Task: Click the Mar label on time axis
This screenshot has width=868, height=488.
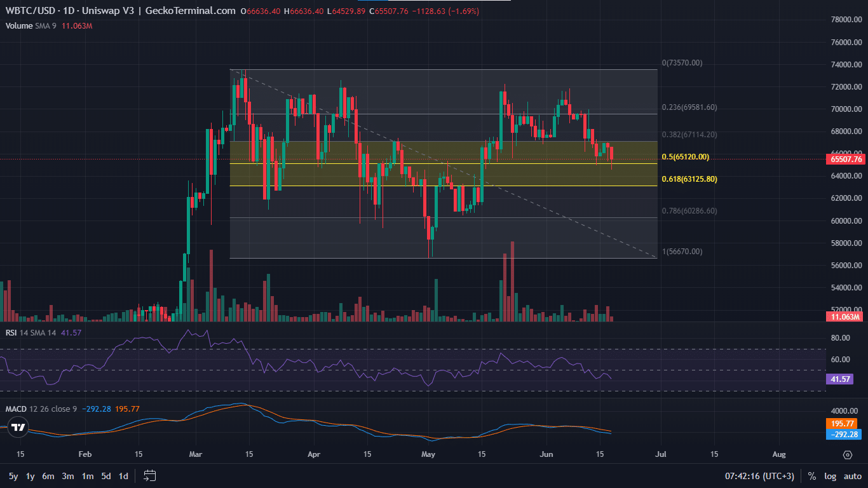Action: pyautogui.click(x=196, y=455)
